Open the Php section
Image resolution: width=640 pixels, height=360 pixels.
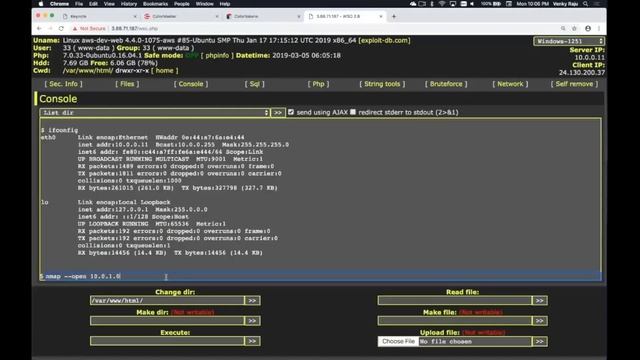coord(318,84)
